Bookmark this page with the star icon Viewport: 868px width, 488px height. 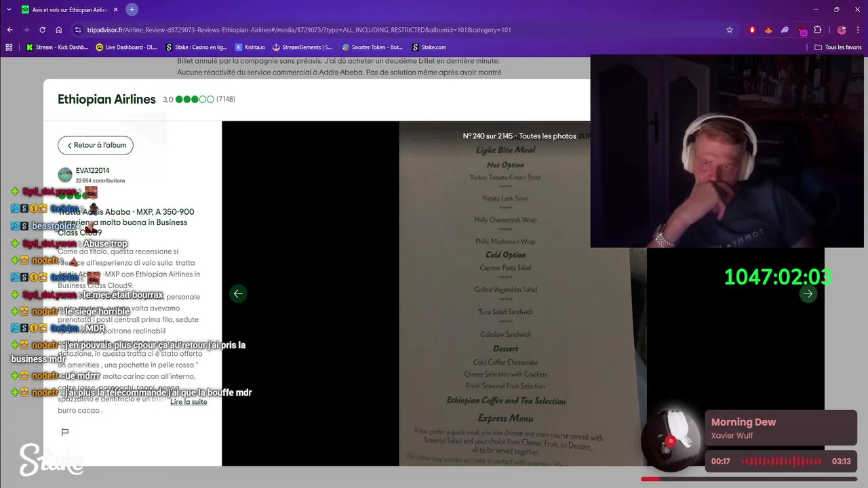[x=730, y=30]
